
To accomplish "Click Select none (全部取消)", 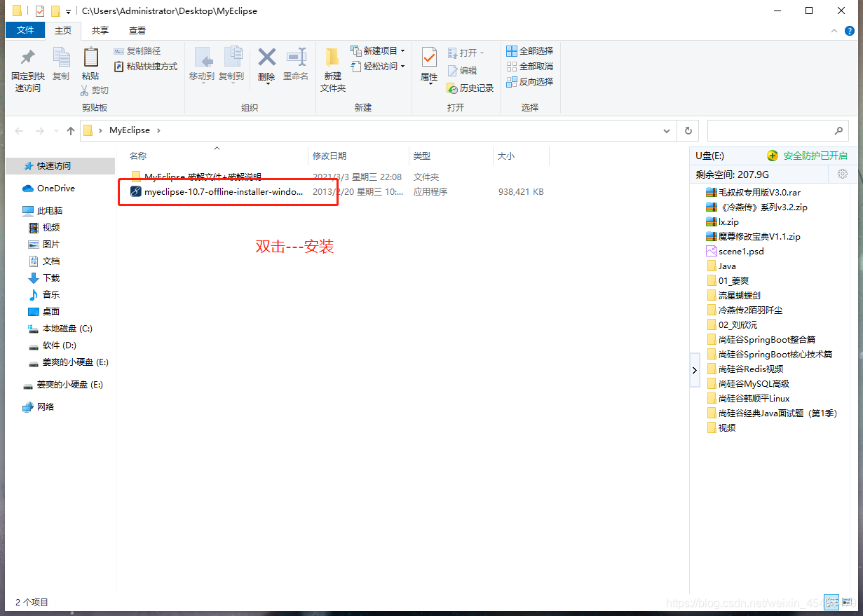I will point(530,67).
